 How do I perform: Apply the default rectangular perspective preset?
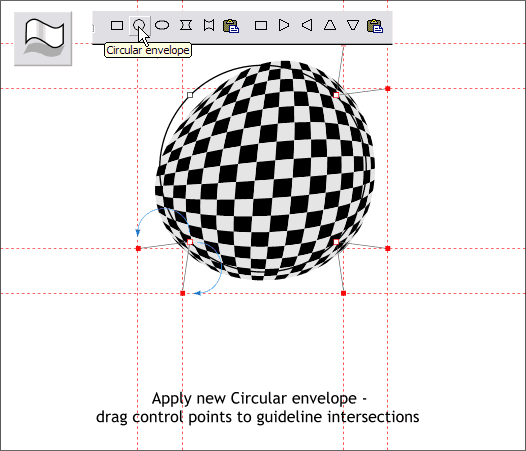click(x=261, y=26)
